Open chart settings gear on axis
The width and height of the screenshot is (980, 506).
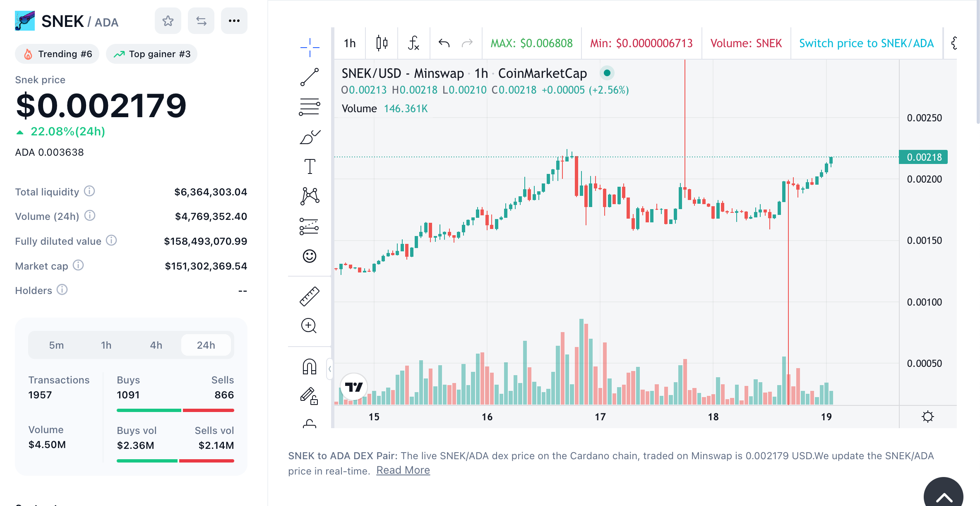click(928, 417)
